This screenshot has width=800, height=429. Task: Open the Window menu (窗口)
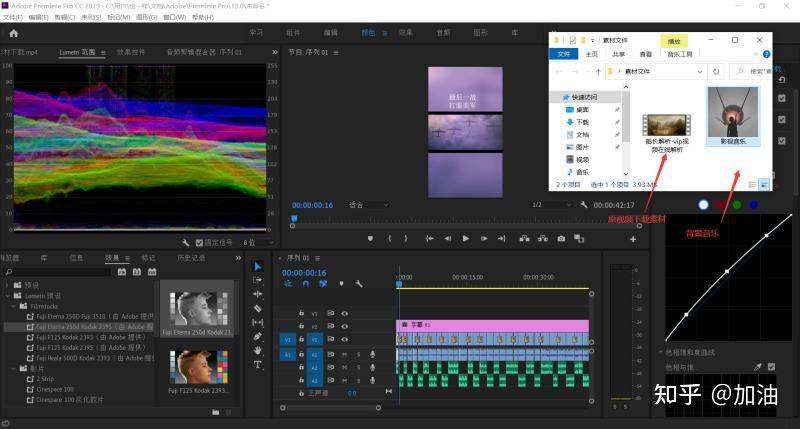(x=174, y=17)
